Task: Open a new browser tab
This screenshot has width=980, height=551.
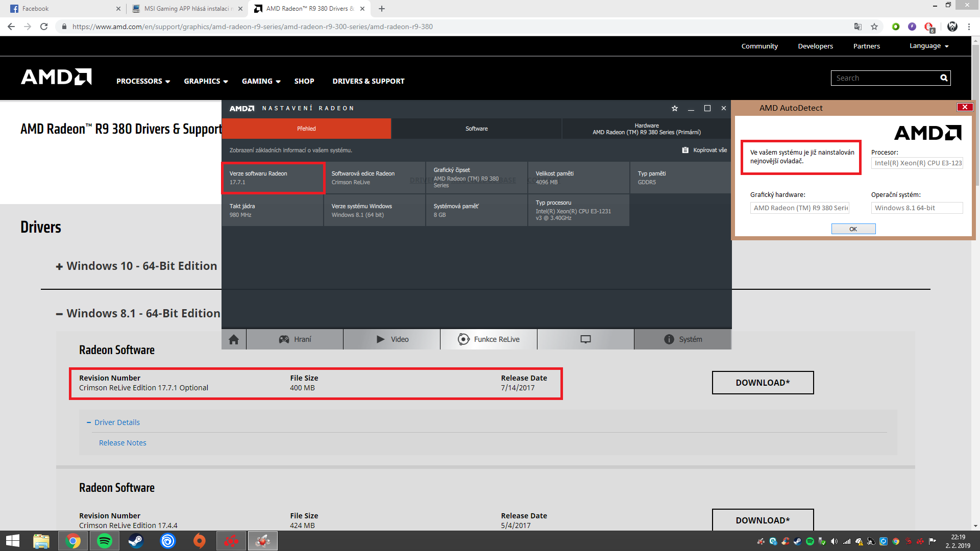Action: click(x=382, y=9)
